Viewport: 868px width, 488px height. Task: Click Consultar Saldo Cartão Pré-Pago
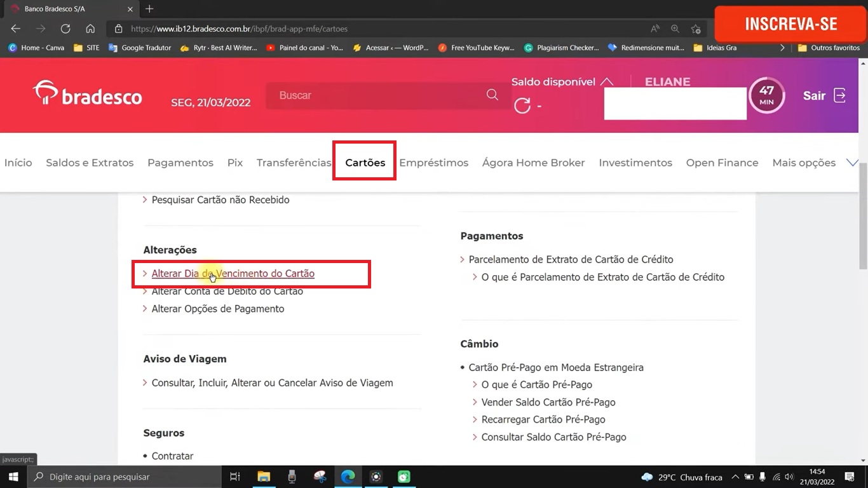[x=553, y=437]
